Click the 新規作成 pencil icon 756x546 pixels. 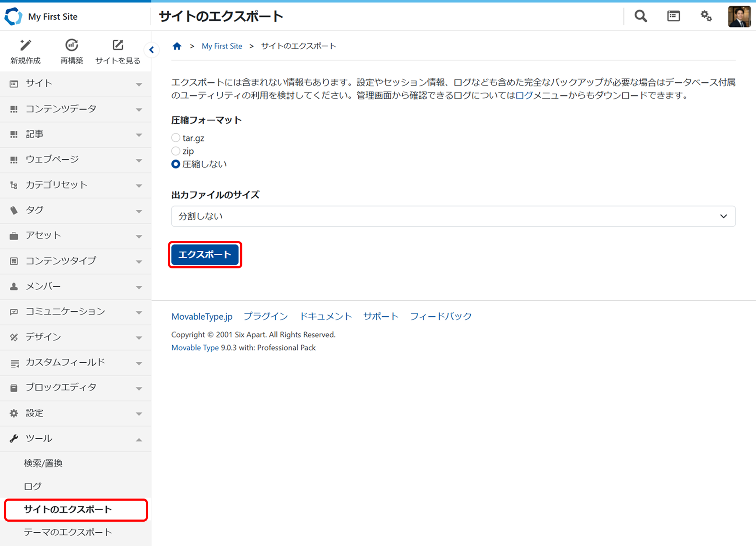pyautogui.click(x=26, y=45)
